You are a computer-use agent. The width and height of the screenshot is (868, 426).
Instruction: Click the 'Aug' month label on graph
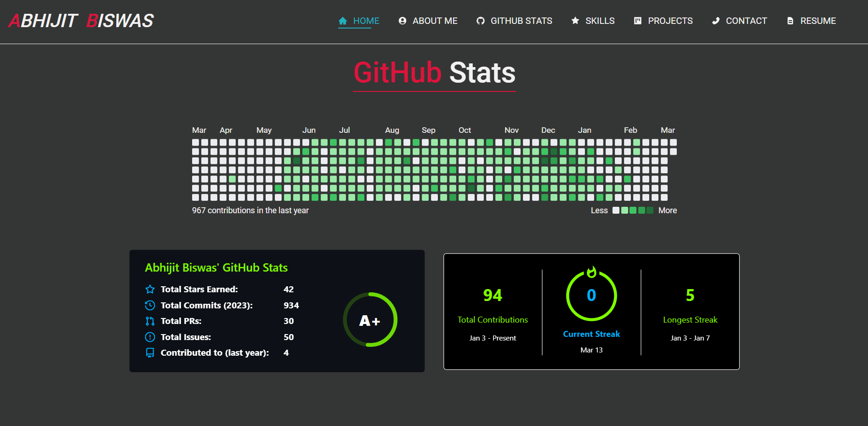pyautogui.click(x=392, y=130)
